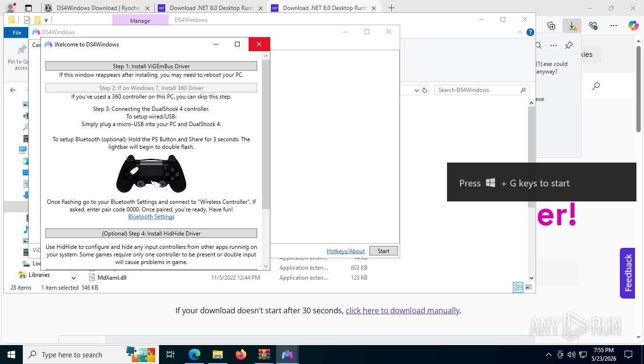This screenshot has height=364, width=644.
Task: Select the active Download .NET 8.0 Desktop tab
Action: pyautogui.click(x=324, y=8)
